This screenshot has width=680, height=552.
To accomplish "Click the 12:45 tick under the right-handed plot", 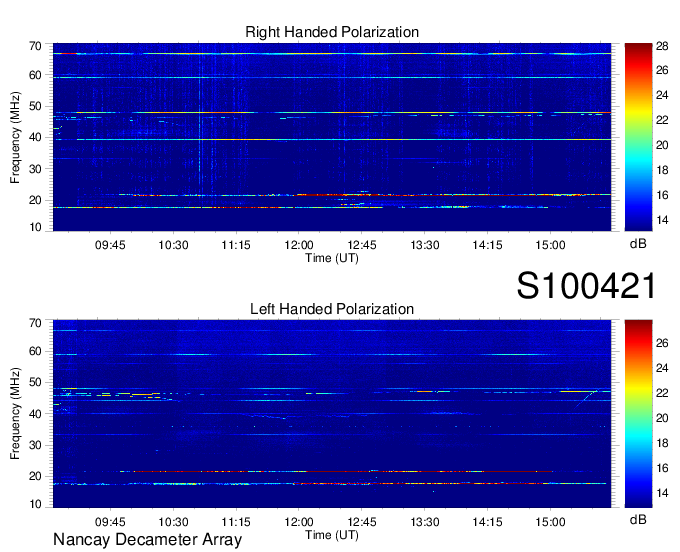I will point(362,245).
